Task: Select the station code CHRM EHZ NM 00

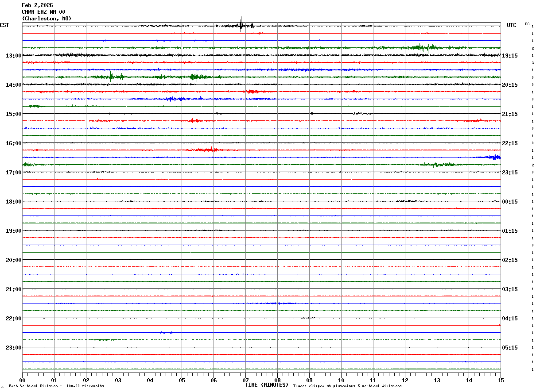Action: [43, 12]
